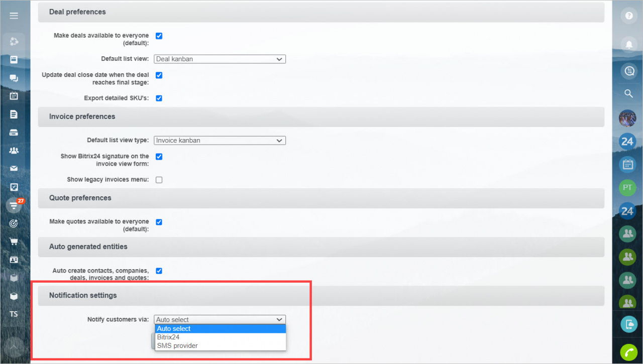Toggle Show Bitrix24 signature on invoice checkbox
Viewport: 643px width, 364px height.
point(159,156)
